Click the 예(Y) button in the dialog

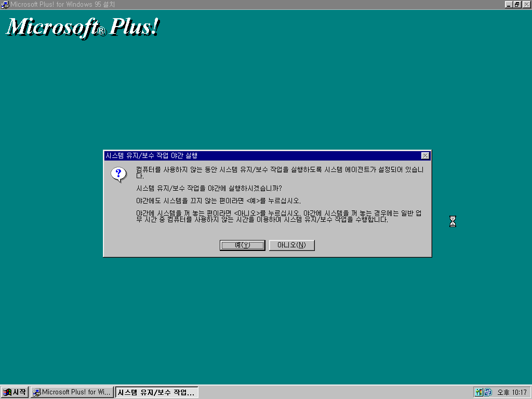pos(242,245)
